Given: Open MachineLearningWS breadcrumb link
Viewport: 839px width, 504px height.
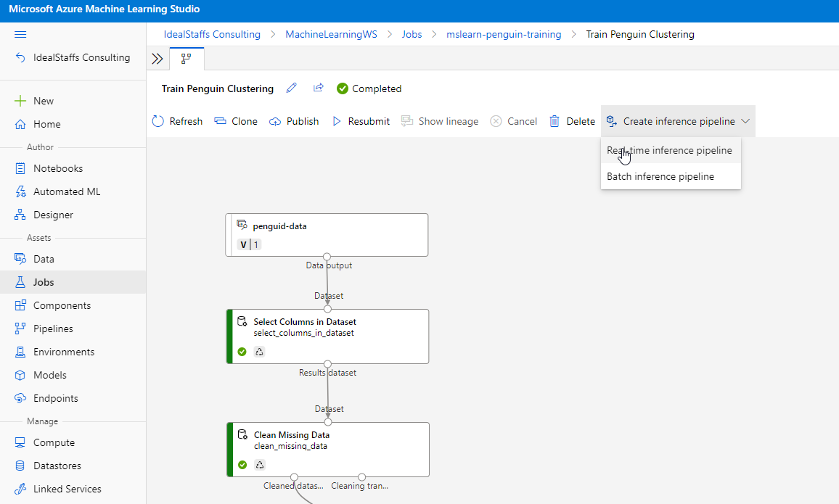Looking at the screenshot, I should tap(331, 34).
